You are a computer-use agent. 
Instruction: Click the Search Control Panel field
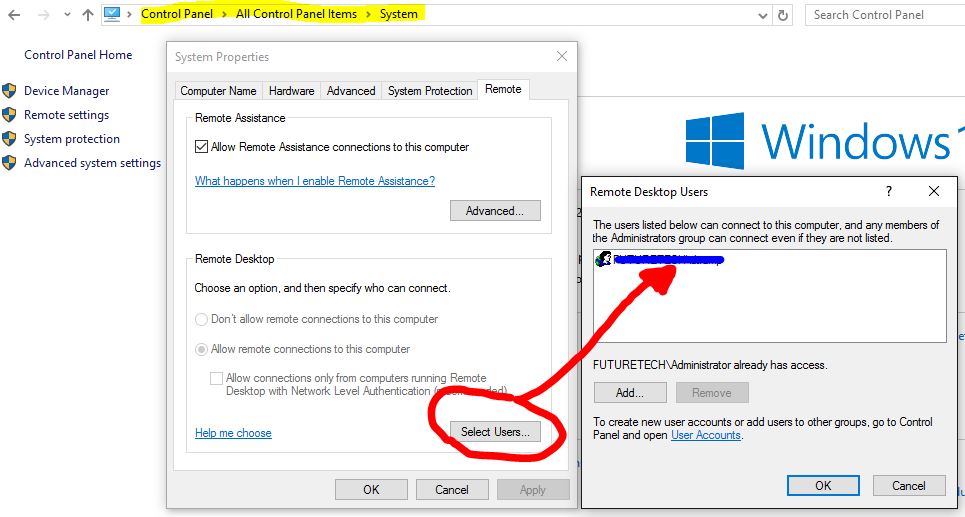[885, 15]
